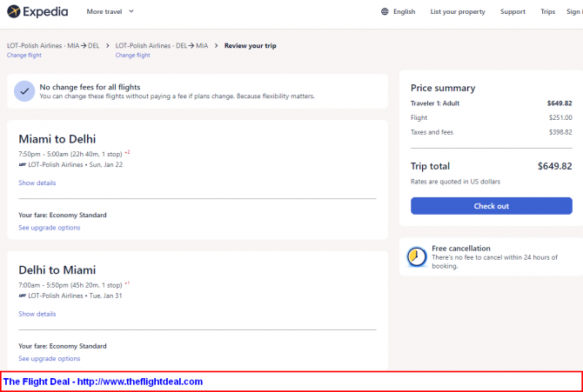Screen dimensions: 583x392
Task: Select LOT-Polish Airlines MIA to DEL breadcrumb
Action: click(x=53, y=46)
